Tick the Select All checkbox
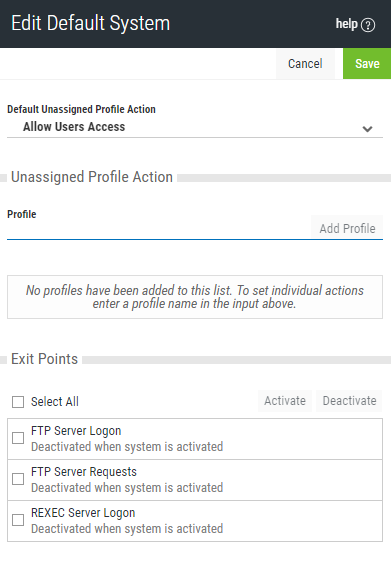Screen dimensions: 391x570 (x=18, y=402)
